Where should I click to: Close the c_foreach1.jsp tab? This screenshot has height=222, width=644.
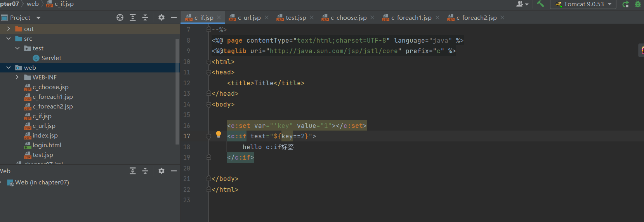(437, 17)
